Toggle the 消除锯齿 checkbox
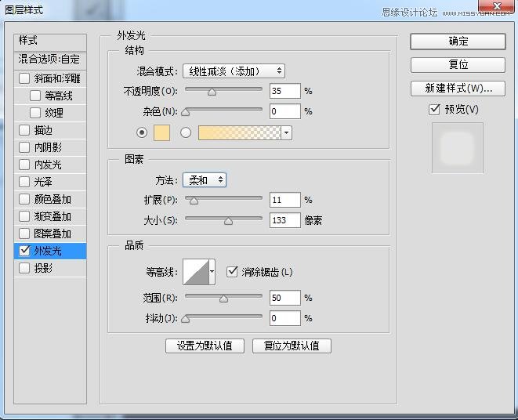Image resolution: width=518 pixels, height=420 pixels. click(x=232, y=272)
